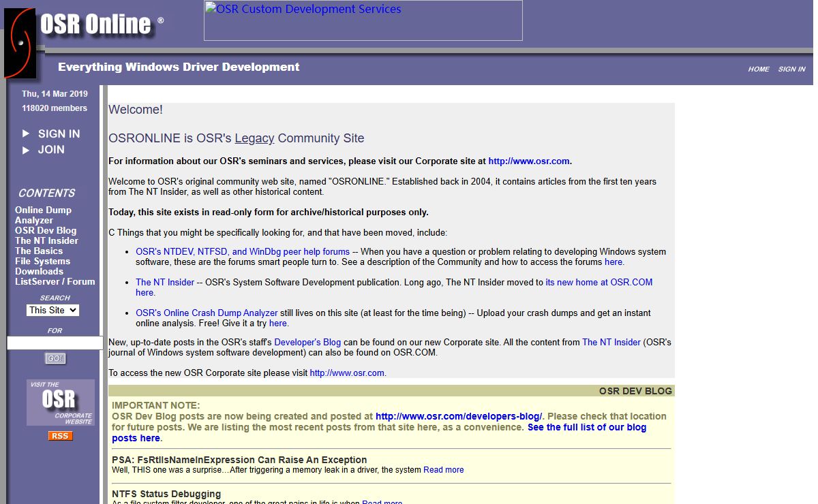This screenshot has height=504, width=818.
Task: Click the sidebar JOIN link
Action: (x=51, y=150)
